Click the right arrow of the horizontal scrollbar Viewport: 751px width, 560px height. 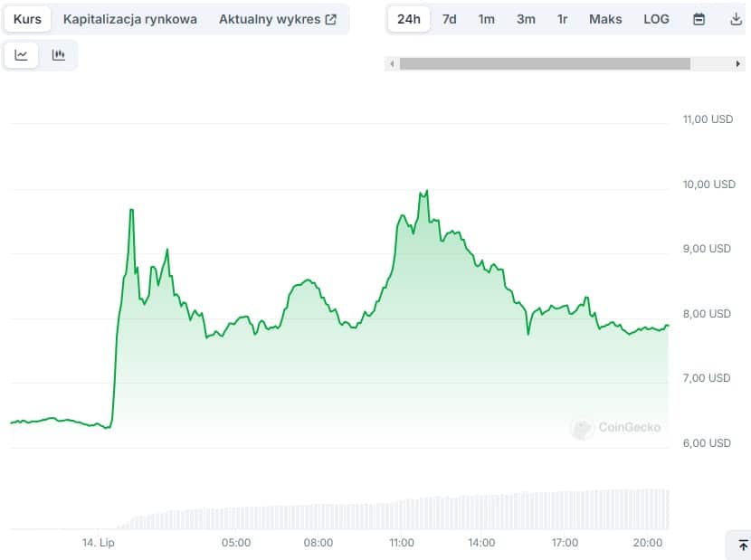pyautogui.click(x=738, y=64)
